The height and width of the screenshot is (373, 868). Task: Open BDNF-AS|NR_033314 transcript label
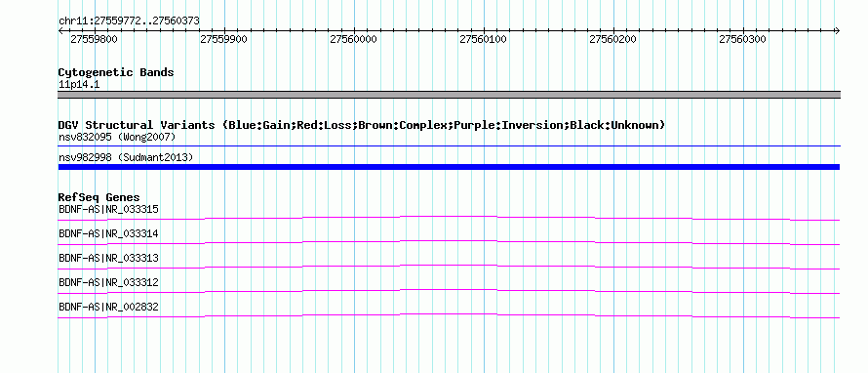[x=108, y=234]
